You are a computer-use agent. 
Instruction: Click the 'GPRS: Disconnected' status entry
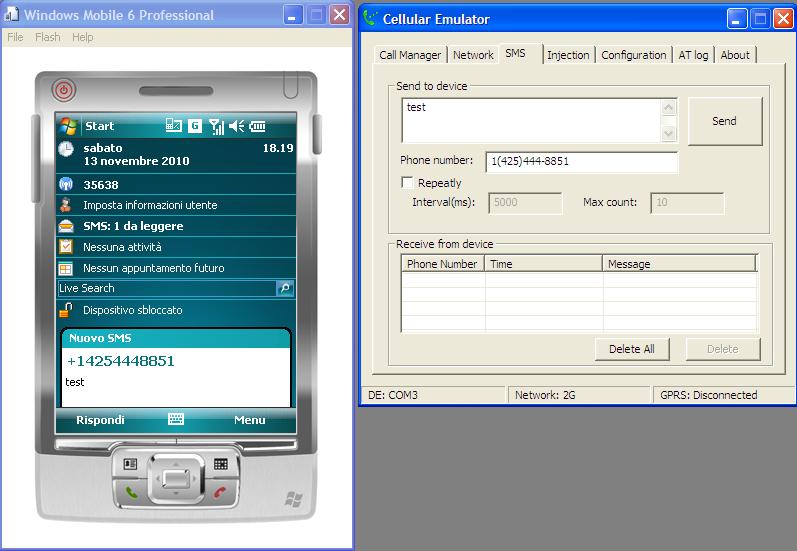[x=723, y=395]
